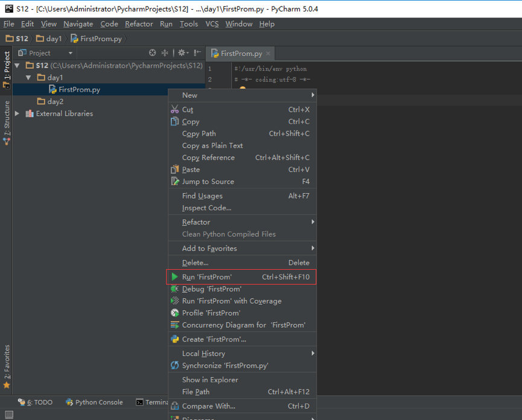Image resolution: width=522 pixels, height=420 pixels.
Task: Click the green Run 'FirstProm' arrow icon
Action: point(174,276)
